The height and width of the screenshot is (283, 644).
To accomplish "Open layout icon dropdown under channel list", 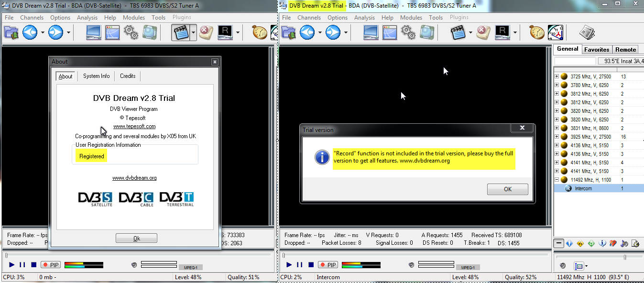I will pos(586,266).
